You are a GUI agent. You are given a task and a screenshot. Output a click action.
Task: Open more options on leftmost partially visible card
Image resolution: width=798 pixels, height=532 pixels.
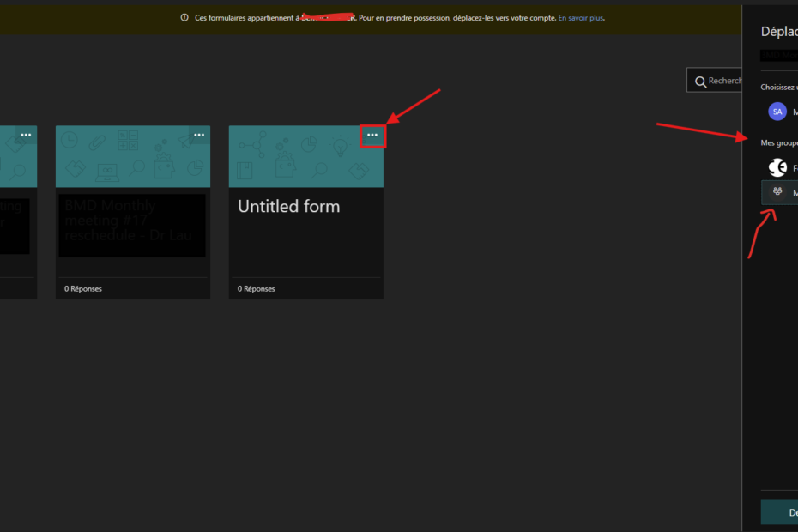coord(26,135)
